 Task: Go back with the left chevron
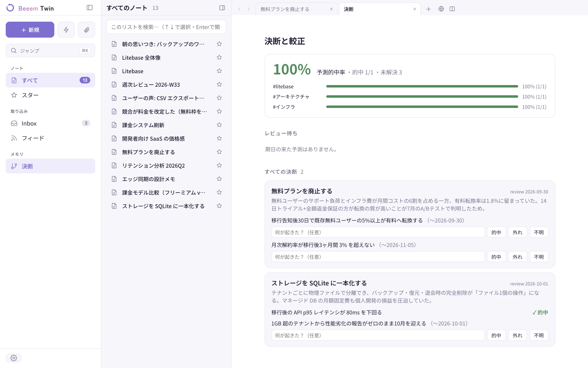(x=239, y=9)
